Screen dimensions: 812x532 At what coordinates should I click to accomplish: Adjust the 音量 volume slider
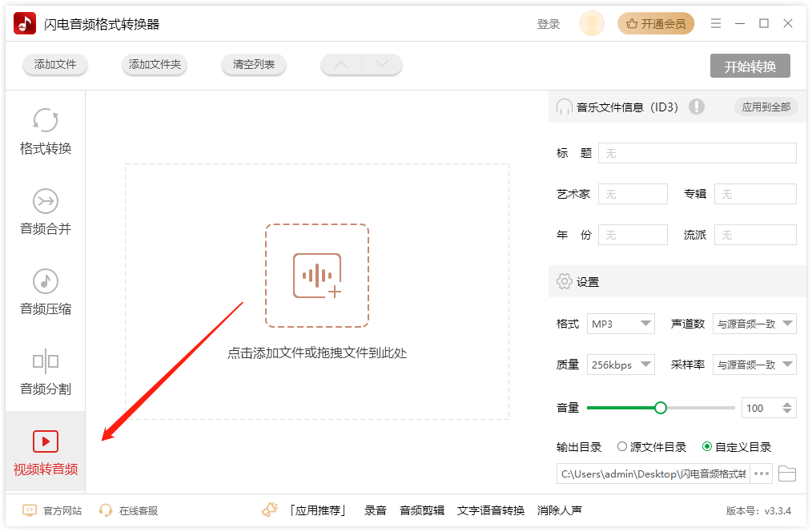660,407
